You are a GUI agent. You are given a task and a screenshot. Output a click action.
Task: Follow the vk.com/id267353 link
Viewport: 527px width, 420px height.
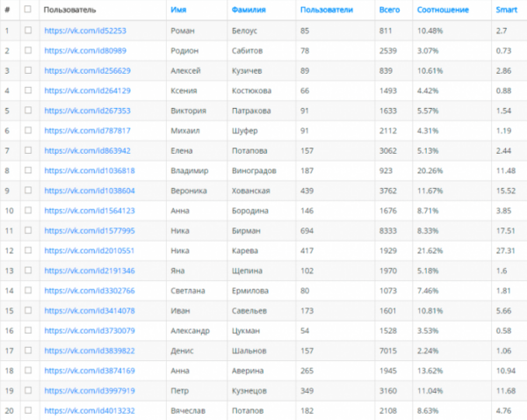coord(87,111)
